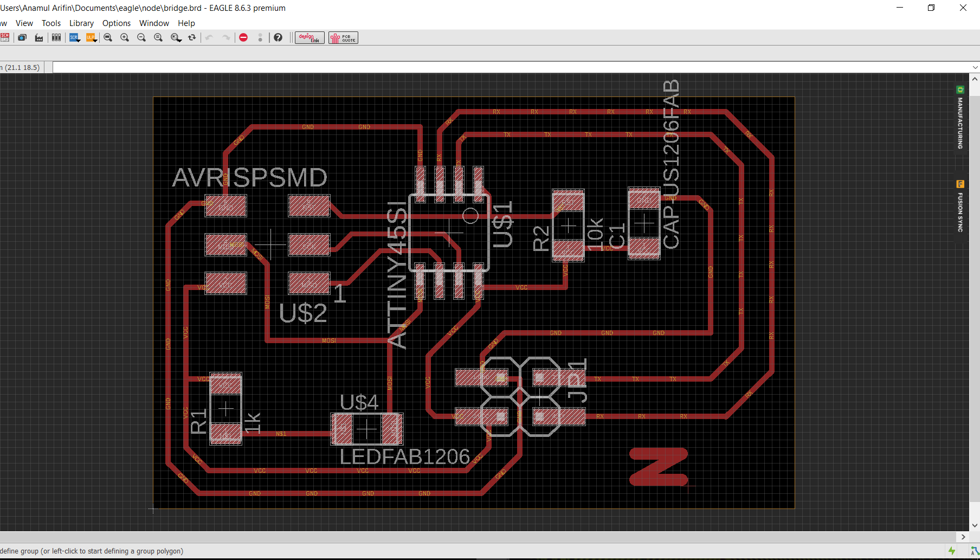
Task: Expand the command line history dropdown
Action: 975,67
